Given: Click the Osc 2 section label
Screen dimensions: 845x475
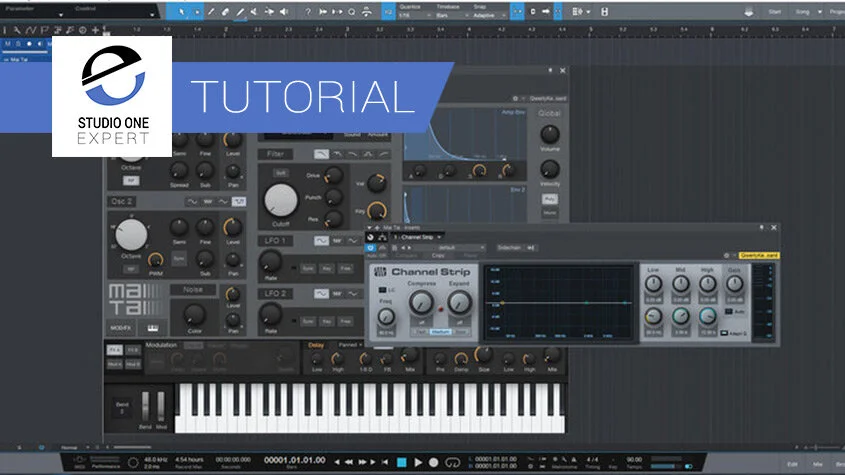Looking at the screenshot, I should pos(122,201).
